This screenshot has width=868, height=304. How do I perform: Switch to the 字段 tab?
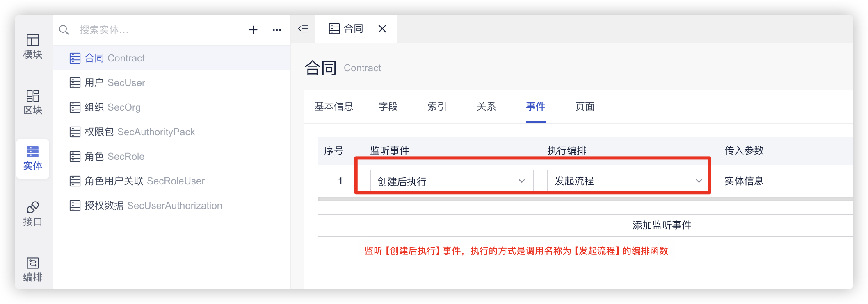point(388,107)
